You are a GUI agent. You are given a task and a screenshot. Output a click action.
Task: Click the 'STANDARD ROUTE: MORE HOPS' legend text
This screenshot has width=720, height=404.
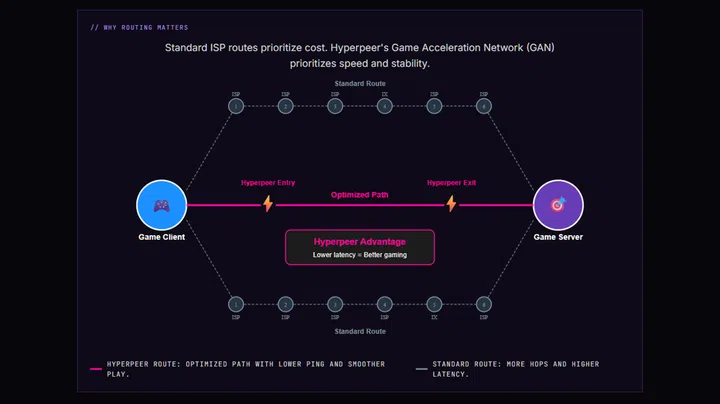pos(516,369)
